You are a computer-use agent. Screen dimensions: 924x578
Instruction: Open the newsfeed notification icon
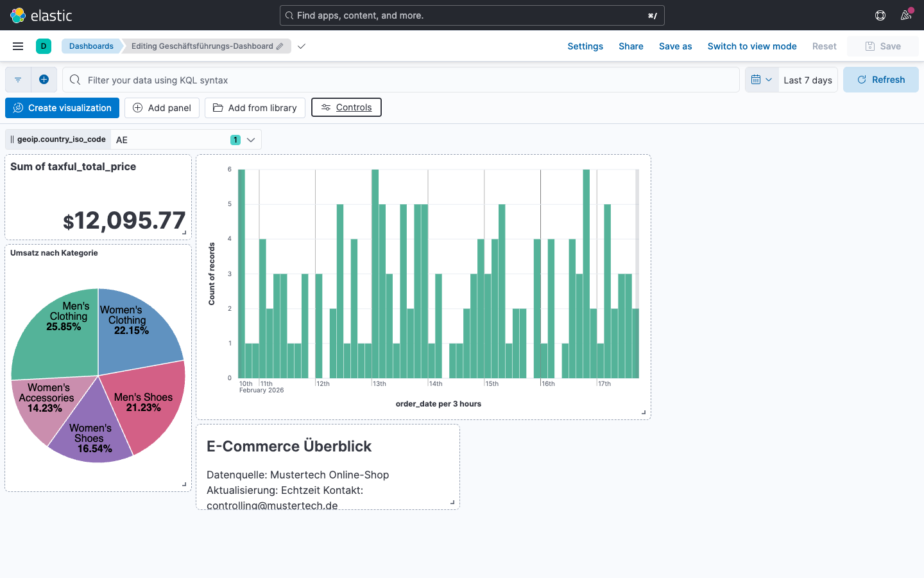point(906,15)
